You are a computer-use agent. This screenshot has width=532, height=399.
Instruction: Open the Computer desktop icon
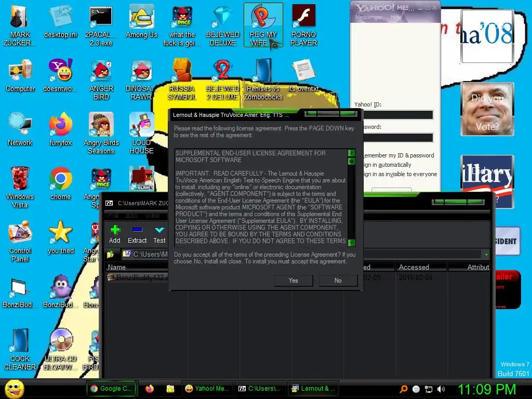20,75
